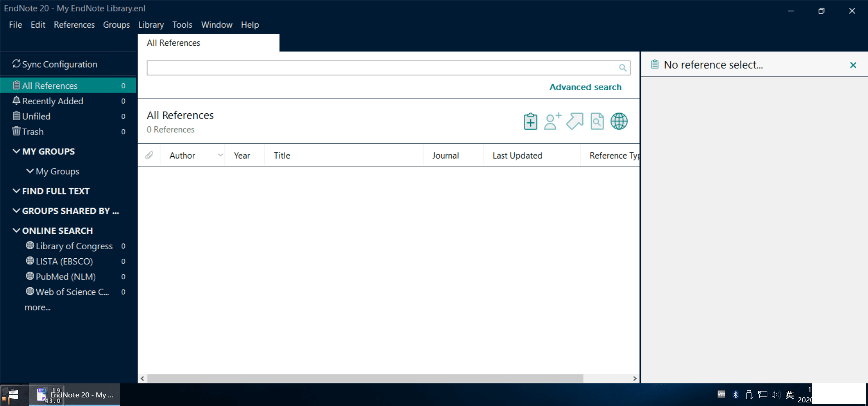Click the Export references arrow icon
The height and width of the screenshot is (406, 868).
pyautogui.click(x=575, y=121)
